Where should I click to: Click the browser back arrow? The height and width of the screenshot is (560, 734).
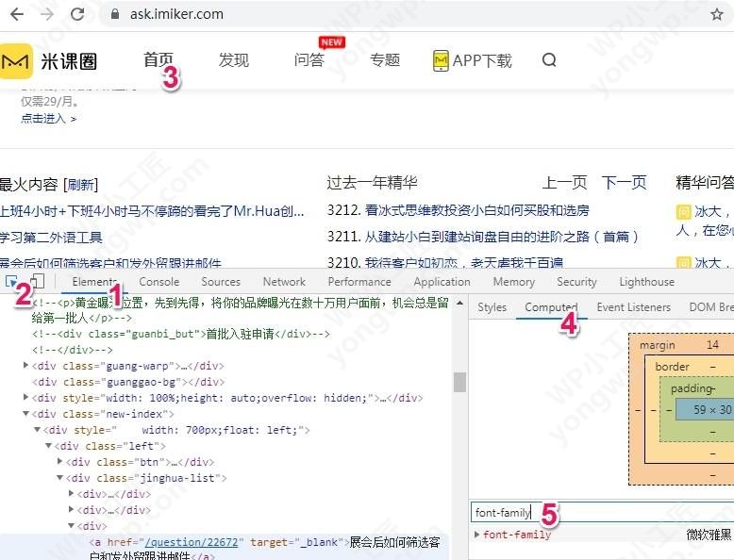pyautogui.click(x=19, y=14)
